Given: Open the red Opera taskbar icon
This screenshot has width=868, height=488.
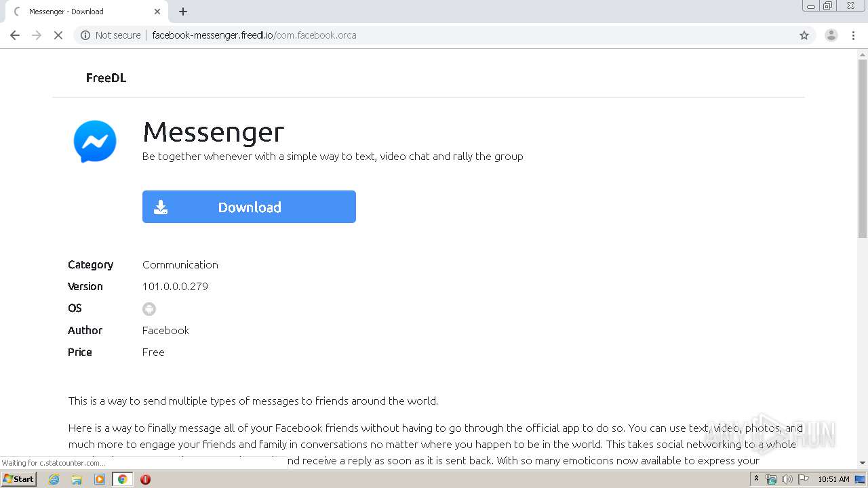Looking at the screenshot, I should tap(145, 479).
